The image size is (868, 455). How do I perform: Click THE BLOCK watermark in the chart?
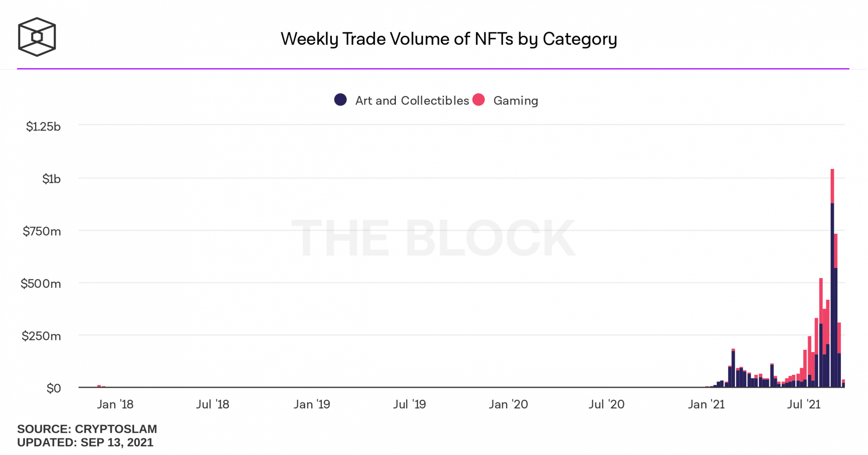[433, 239]
